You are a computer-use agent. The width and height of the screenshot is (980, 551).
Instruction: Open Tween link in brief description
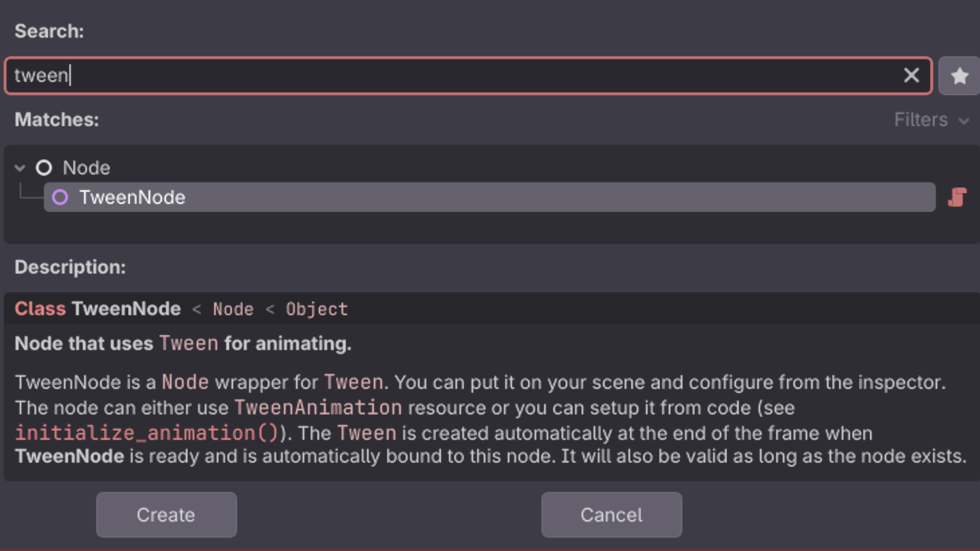click(x=189, y=343)
